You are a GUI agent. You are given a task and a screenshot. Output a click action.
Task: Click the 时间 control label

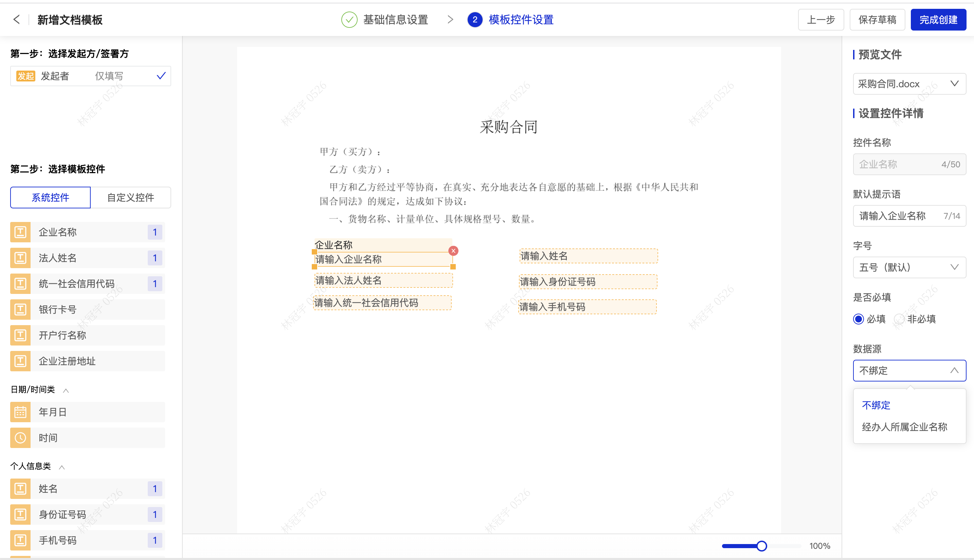48,438
